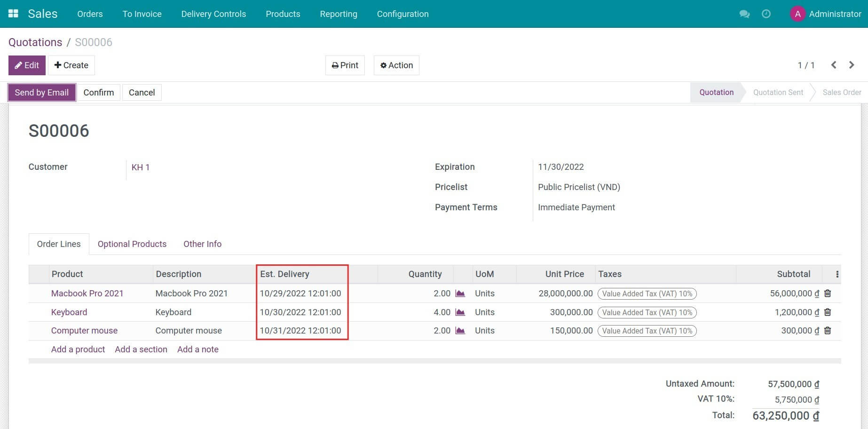The image size is (868, 429).
Task: Confirm the quotation S00006
Action: pos(98,92)
